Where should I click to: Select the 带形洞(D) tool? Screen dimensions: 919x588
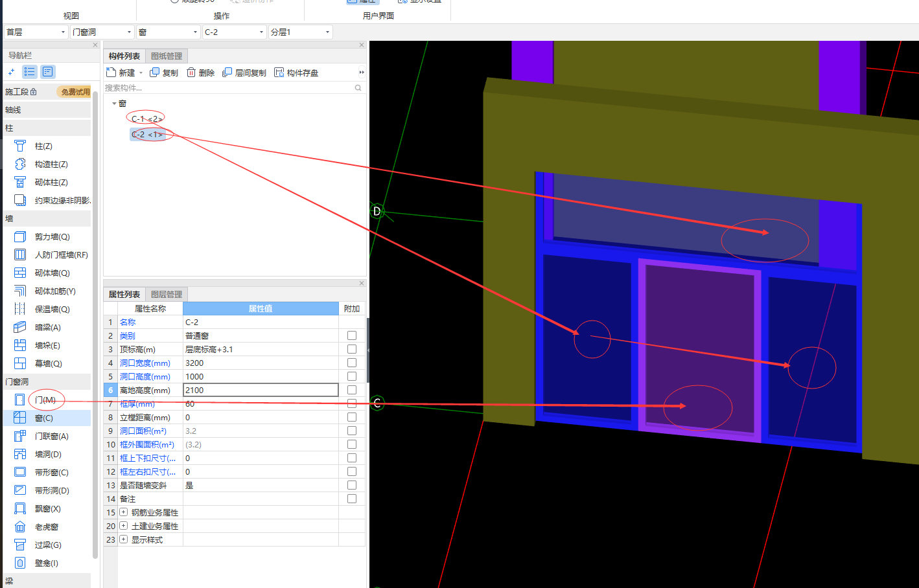(52, 491)
